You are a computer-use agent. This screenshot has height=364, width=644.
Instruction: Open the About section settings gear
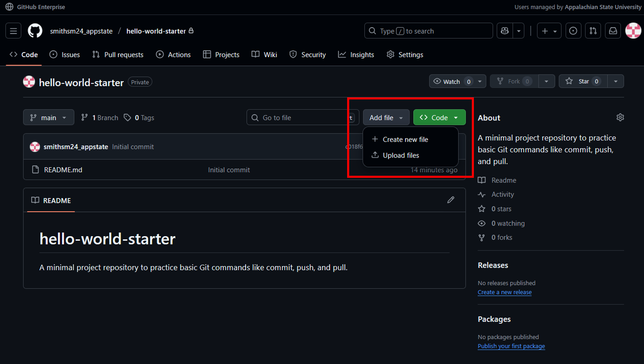point(620,117)
